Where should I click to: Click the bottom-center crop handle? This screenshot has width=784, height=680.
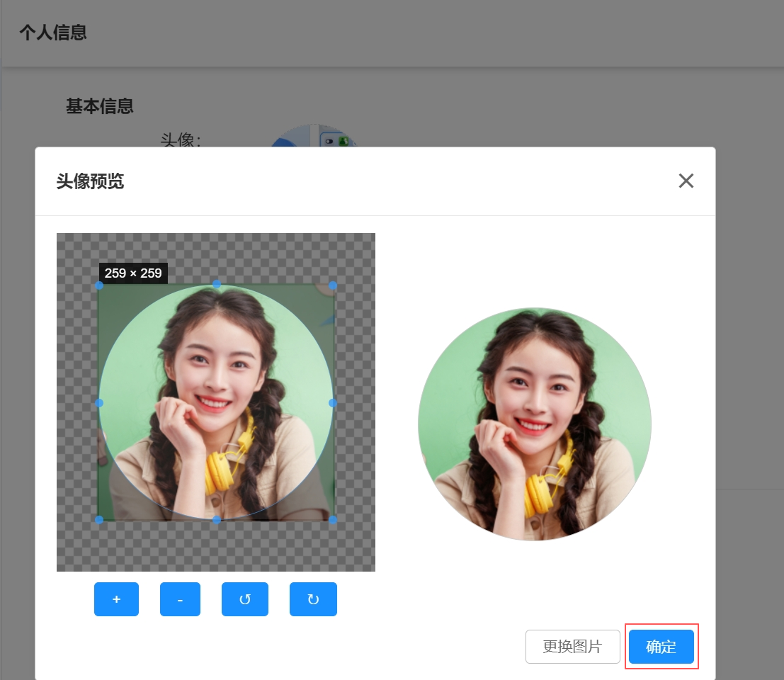tap(217, 520)
